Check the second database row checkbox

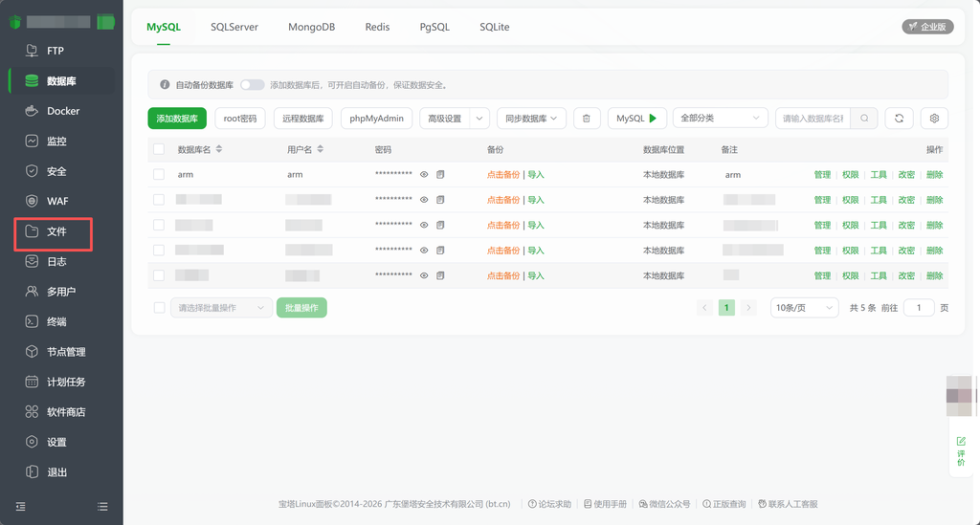[x=159, y=200]
